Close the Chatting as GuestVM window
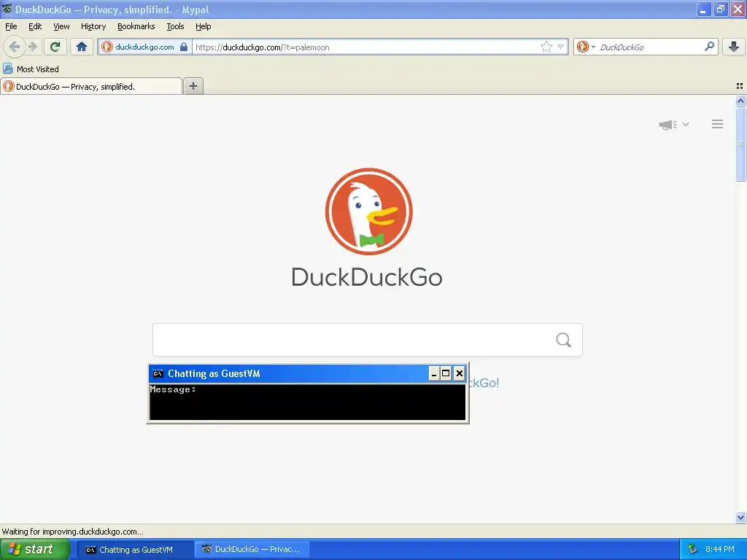The image size is (747, 560). (x=460, y=373)
